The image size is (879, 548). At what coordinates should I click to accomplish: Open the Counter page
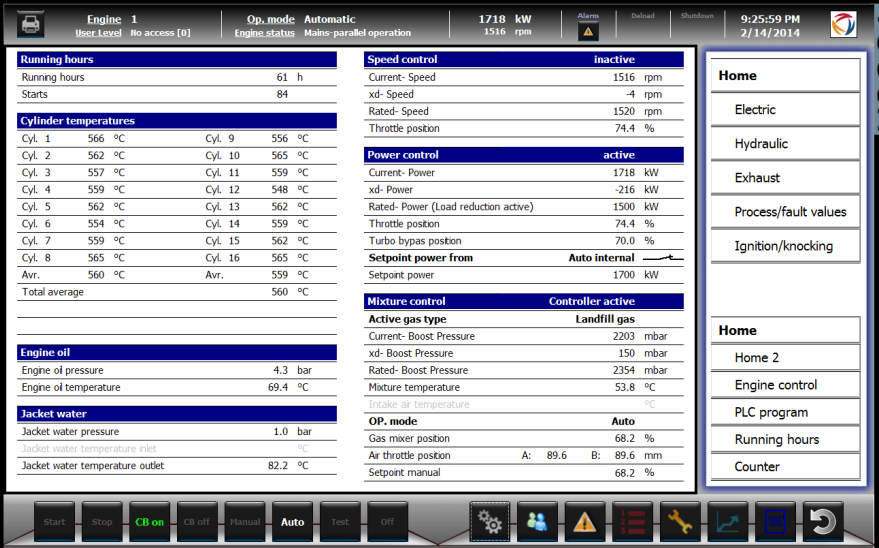pos(785,467)
